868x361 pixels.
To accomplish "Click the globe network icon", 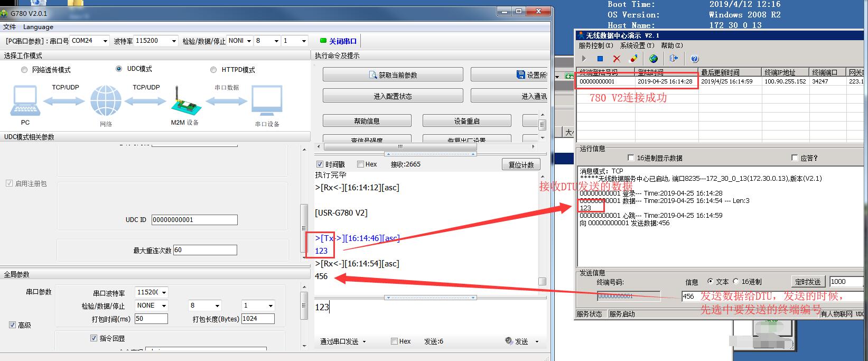I will [654, 59].
